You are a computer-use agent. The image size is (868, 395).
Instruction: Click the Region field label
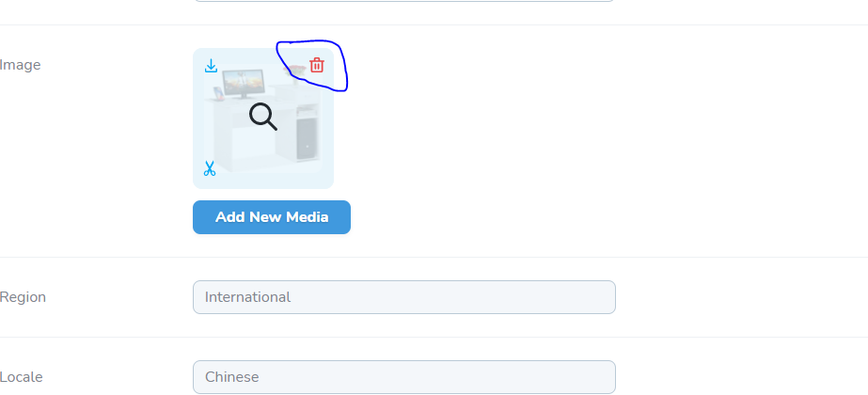[23, 297]
